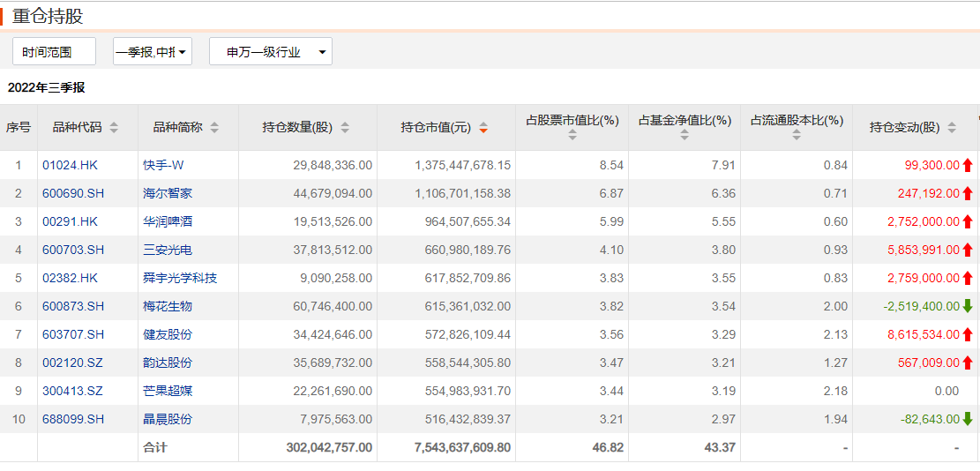Click the orange 持仓市值(元) sort arrow
Viewport: 980px width, 471px height.
pos(483,128)
